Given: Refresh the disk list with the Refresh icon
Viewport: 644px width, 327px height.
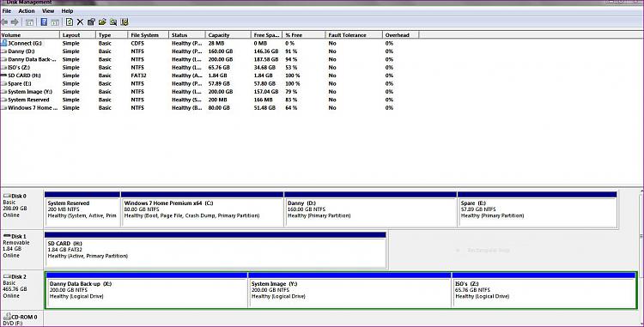Looking at the screenshot, I should tap(70, 22).
